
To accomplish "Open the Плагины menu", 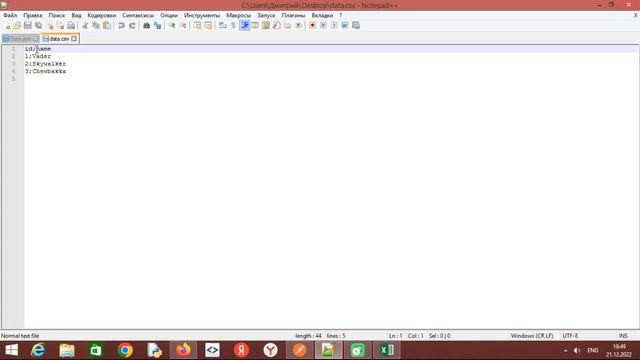I will 293,15.
